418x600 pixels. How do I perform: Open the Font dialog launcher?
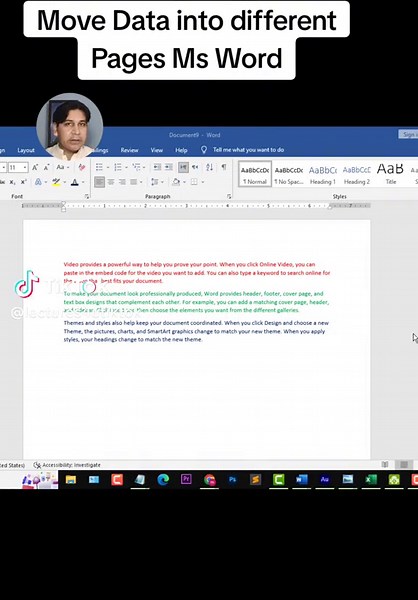pos(87,197)
